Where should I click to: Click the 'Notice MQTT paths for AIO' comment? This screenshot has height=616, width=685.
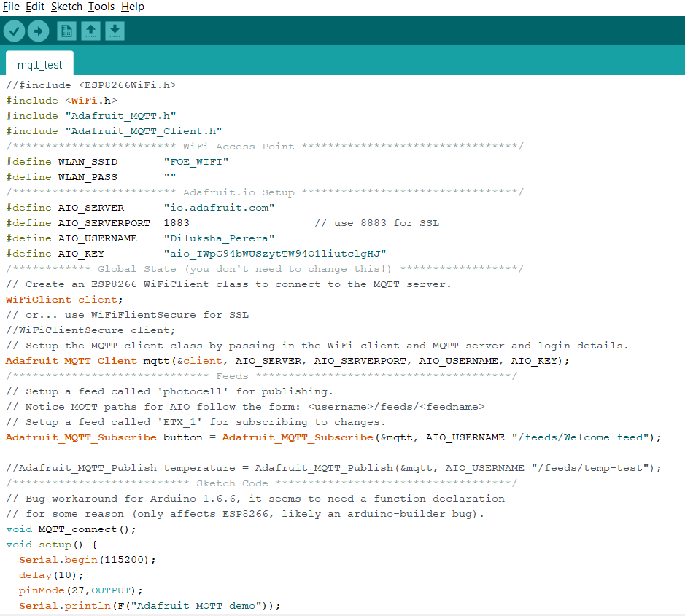[245, 407]
